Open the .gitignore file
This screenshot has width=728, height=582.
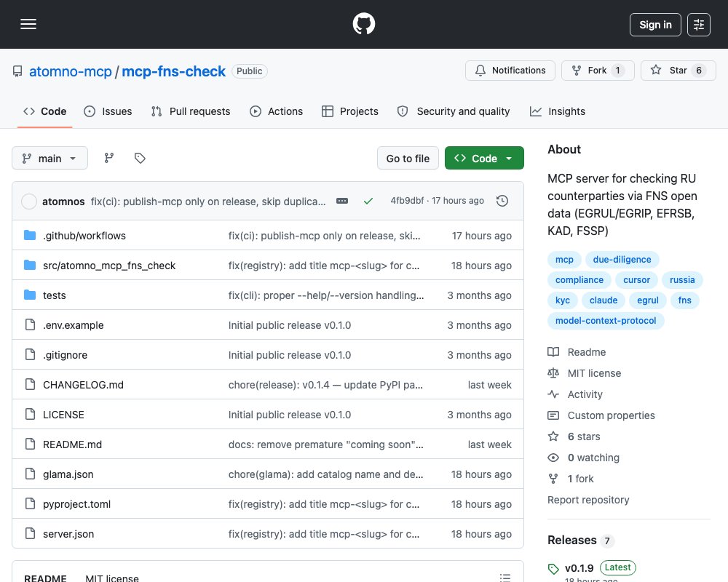pos(65,355)
